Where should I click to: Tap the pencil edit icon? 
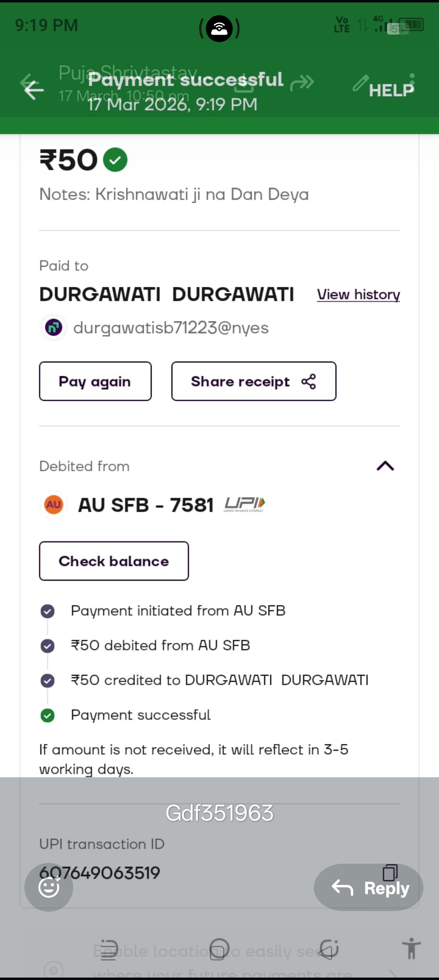[361, 83]
